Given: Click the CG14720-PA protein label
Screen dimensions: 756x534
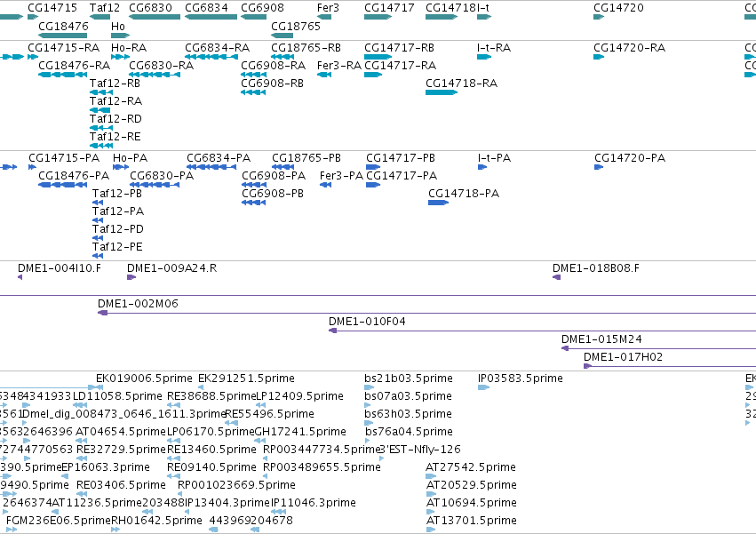Looking at the screenshot, I should point(630,158).
